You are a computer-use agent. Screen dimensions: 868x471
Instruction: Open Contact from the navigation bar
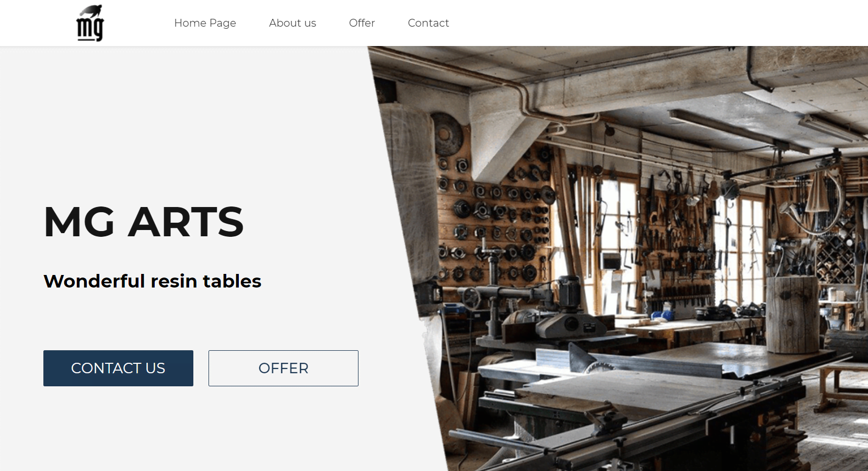(428, 23)
